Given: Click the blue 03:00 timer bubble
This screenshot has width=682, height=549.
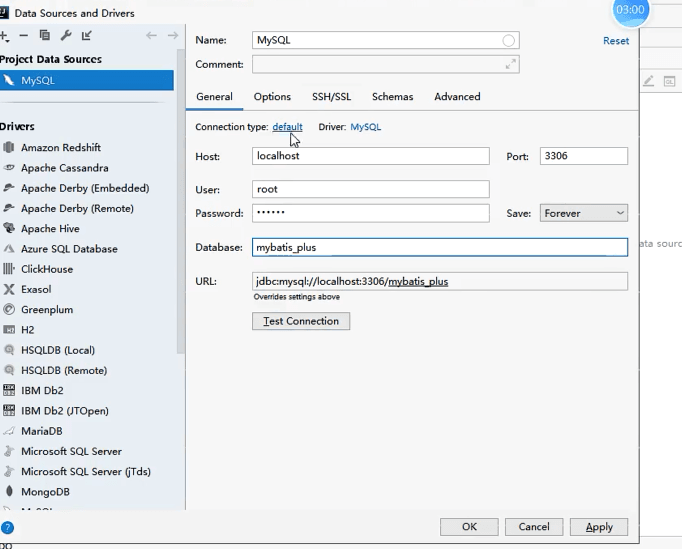Looking at the screenshot, I should (x=630, y=10).
